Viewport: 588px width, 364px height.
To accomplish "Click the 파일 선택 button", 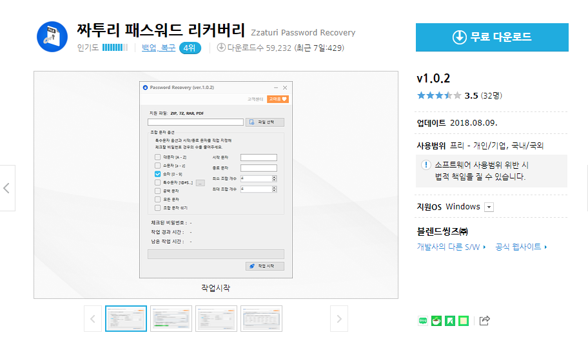I will [265, 122].
